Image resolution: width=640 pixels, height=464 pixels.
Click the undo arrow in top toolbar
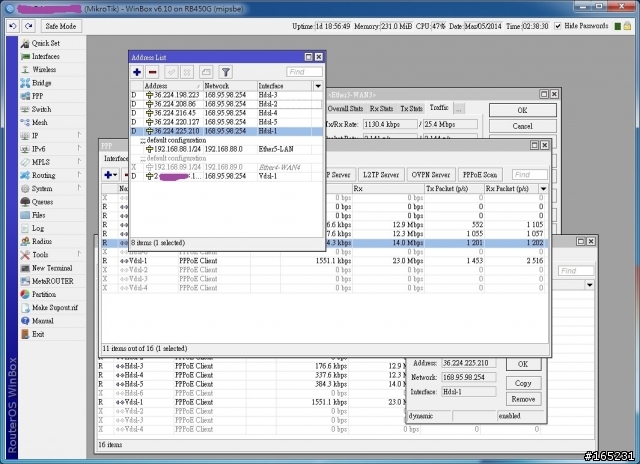pyautogui.click(x=13, y=26)
